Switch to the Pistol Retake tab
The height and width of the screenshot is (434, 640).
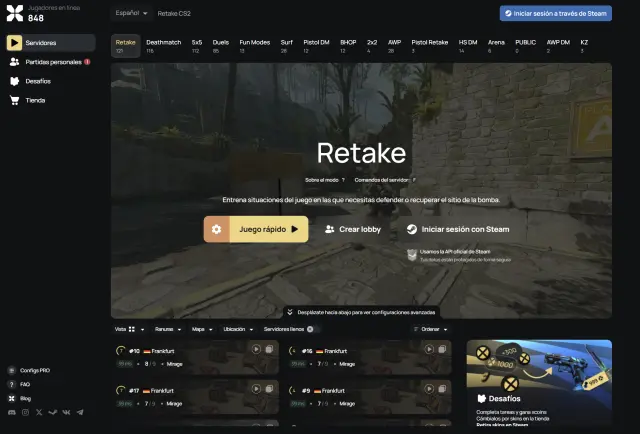coord(430,46)
